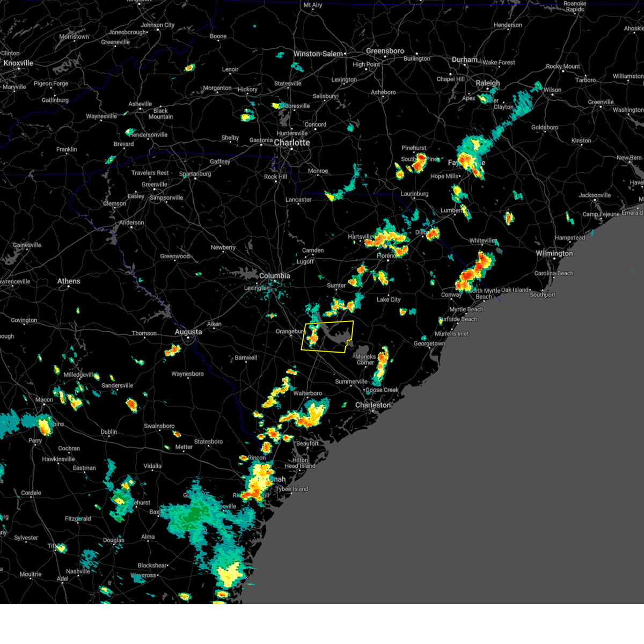Screen dimensions: 644x644
Task: Click the Camden label
Action: coord(313,251)
